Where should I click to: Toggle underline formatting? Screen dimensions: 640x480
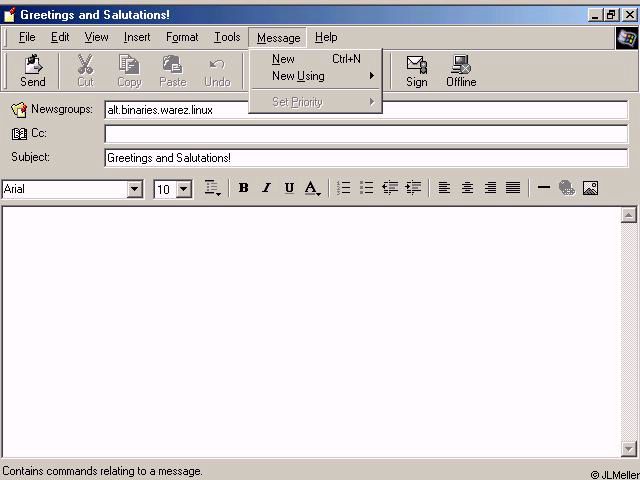[x=289, y=188]
